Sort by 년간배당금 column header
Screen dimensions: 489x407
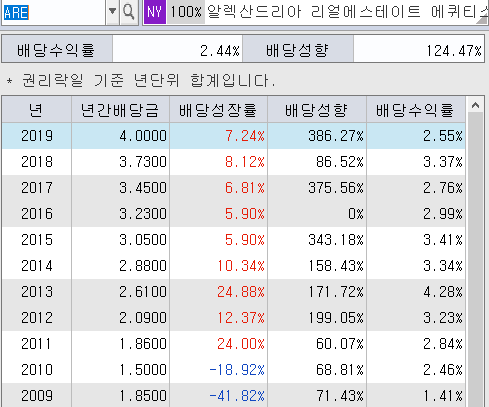tap(120, 110)
